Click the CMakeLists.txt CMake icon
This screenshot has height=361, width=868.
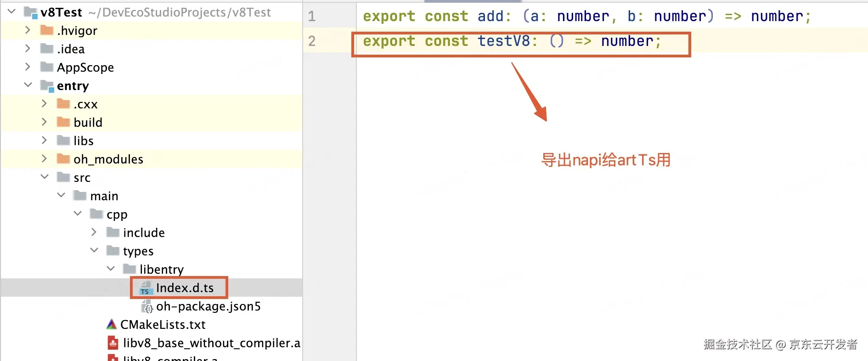112,325
